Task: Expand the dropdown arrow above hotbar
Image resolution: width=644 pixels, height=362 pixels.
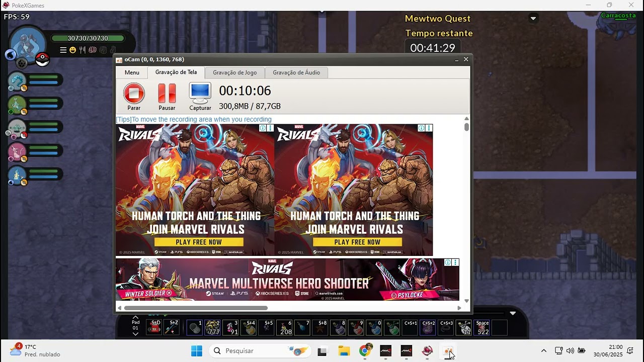Action: click(513, 313)
